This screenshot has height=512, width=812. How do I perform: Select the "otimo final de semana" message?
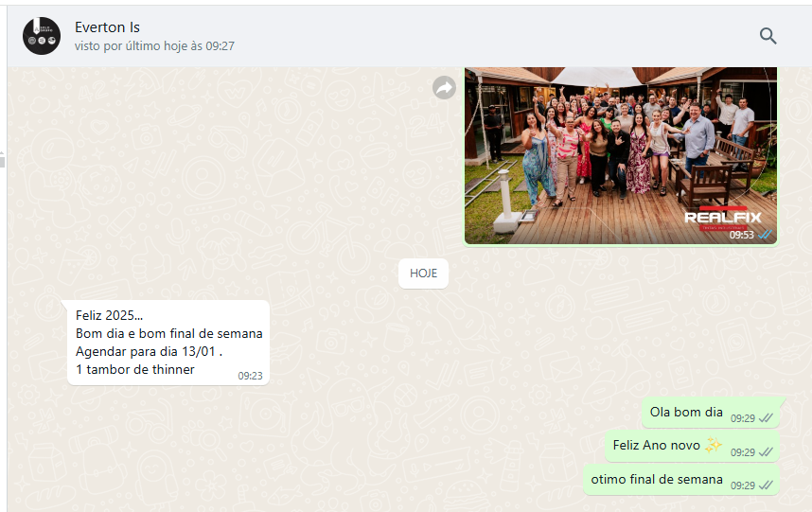click(656, 479)
